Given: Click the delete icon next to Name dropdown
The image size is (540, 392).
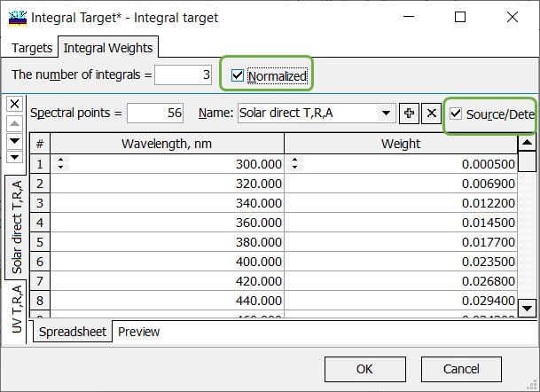Looking at the screenshot, I should (x=430, y=113).
